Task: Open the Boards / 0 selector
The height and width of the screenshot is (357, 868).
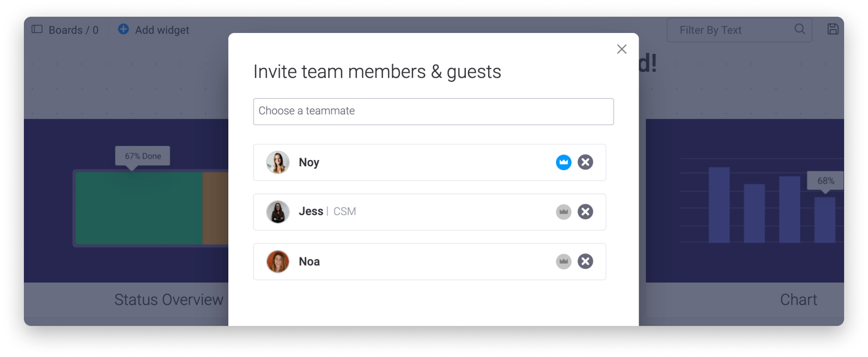Action: 73,30
